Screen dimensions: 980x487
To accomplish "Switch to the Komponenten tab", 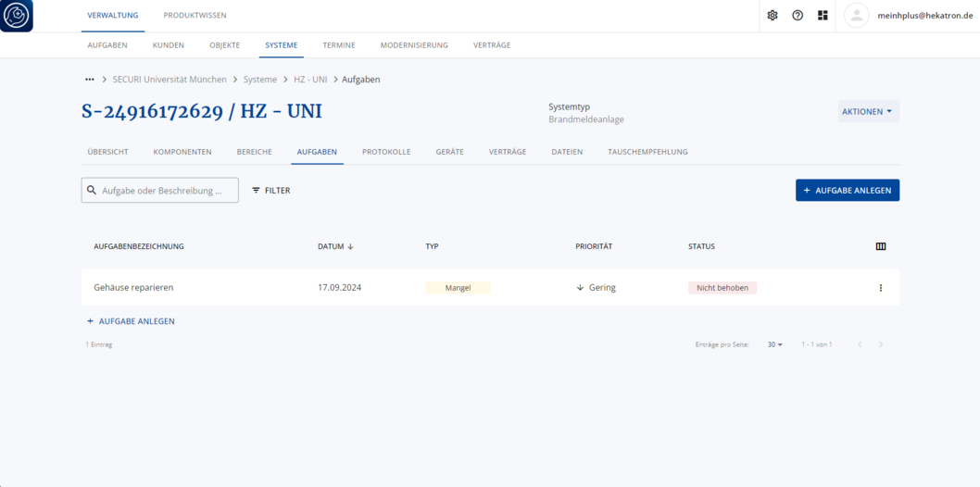I will pos(182,152).
